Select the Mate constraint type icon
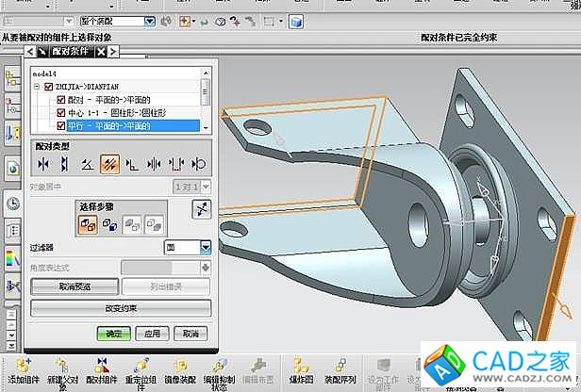Viewport: 581px width, 392px height. (43, 164)
